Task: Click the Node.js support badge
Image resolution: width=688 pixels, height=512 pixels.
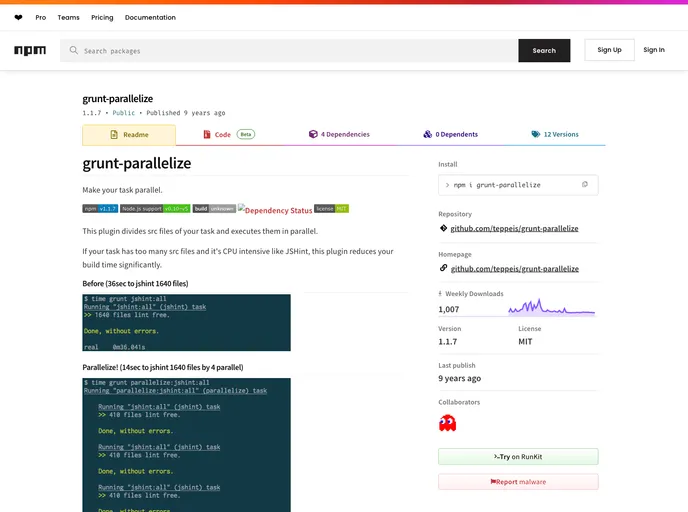Action: (x=155, y=208)
